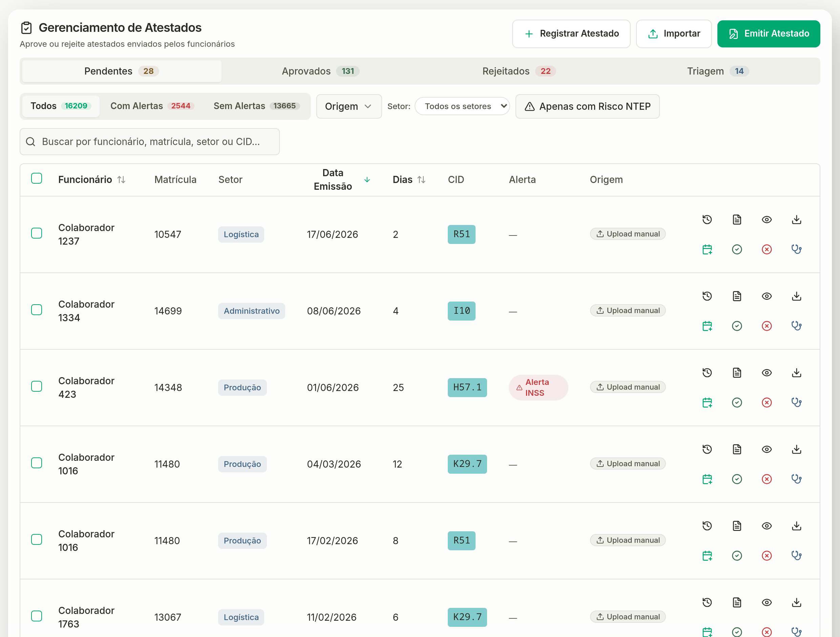Image resolution: width=840 pixels, height=637 pixels.
Task: Click stethoscope icon for Colaborador 1334
Action: coord(796,326)
